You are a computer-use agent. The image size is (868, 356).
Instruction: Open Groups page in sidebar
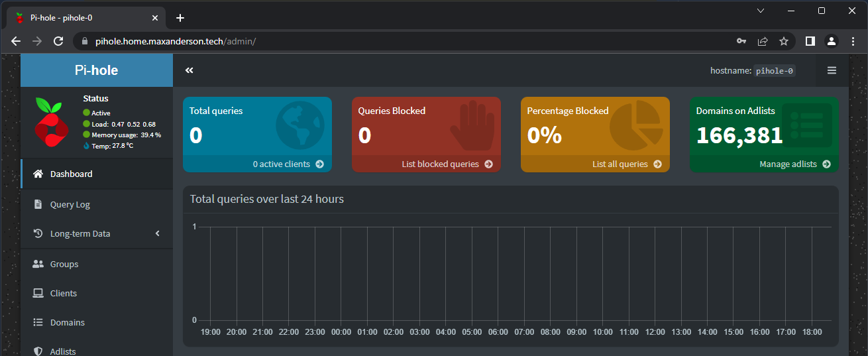pos(97,264)
